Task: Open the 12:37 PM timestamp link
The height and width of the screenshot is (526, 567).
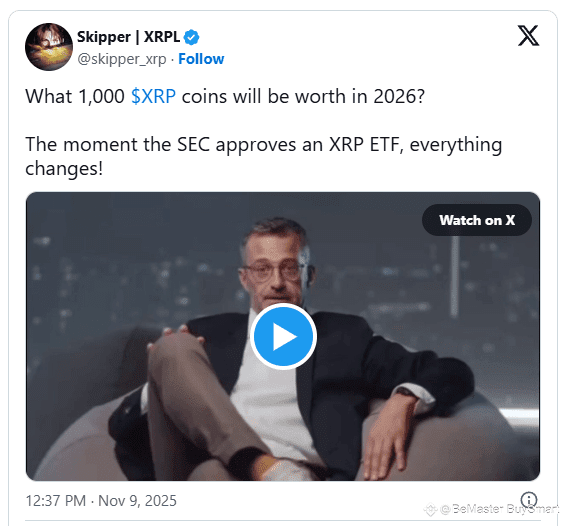Action: tap(56, 501)
